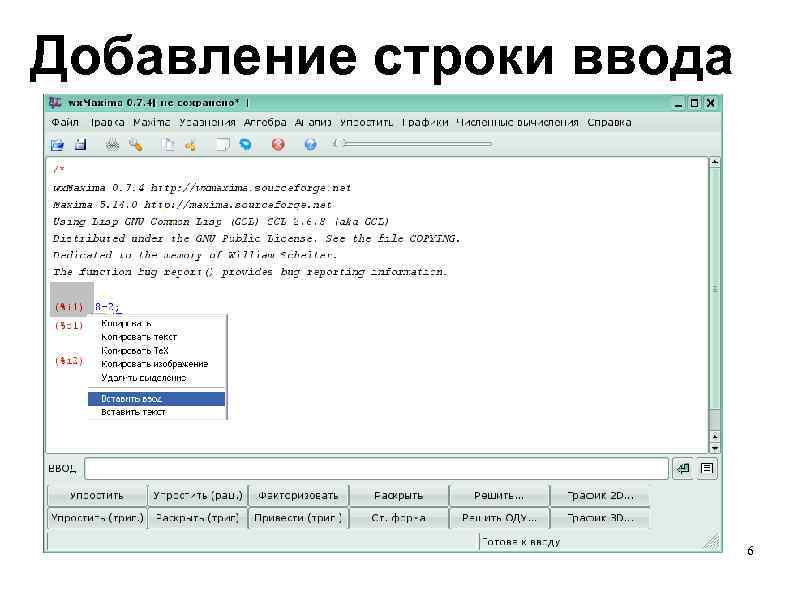Click 'Distributed under the GNU Public License' line

(x=256, y=239)
